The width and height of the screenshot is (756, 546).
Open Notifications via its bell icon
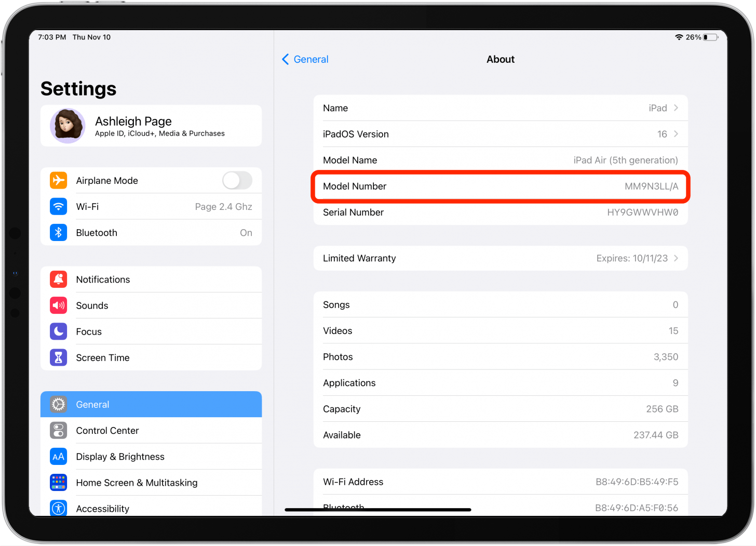[x=58, y=279]
